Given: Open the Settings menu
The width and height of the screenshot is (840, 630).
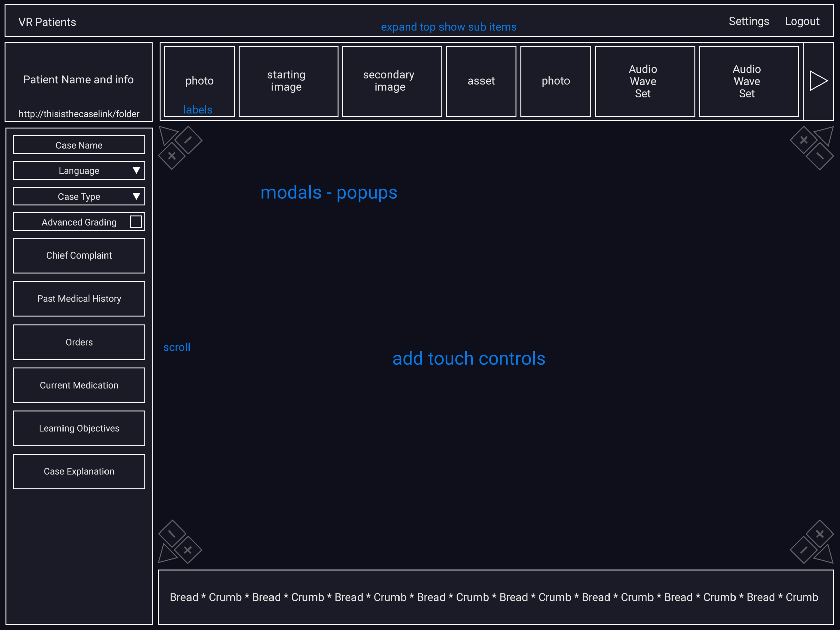Looking at the screenshot, I should 749,21.
